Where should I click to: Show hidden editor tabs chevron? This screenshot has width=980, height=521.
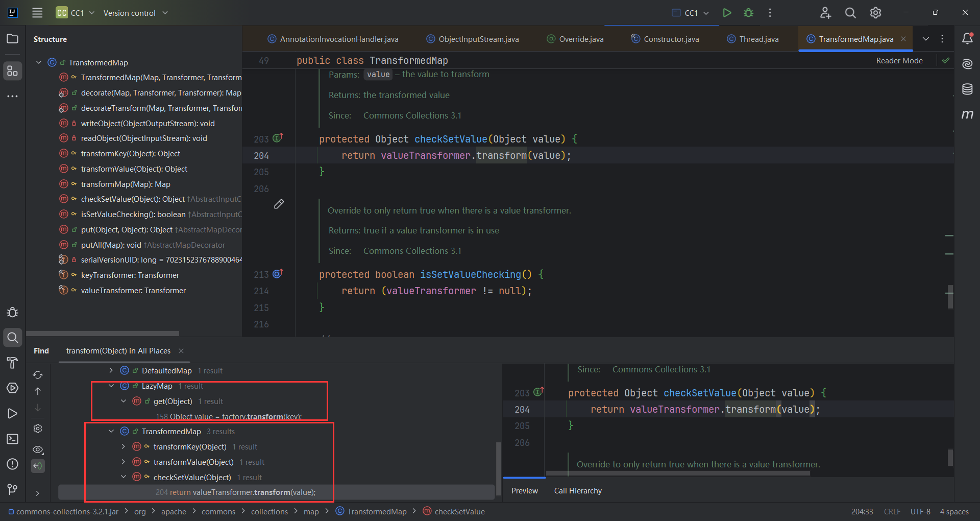coord(925,39)
